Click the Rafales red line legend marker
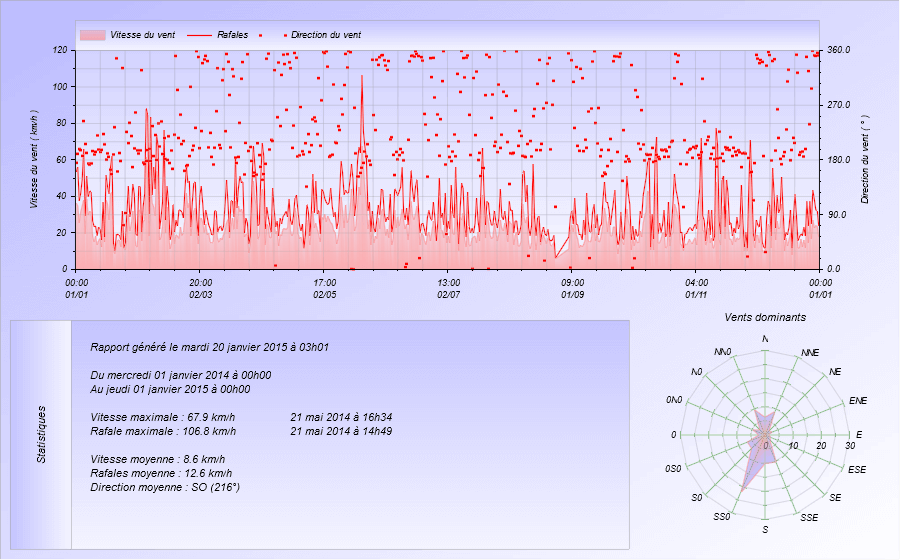 [199, 35]
